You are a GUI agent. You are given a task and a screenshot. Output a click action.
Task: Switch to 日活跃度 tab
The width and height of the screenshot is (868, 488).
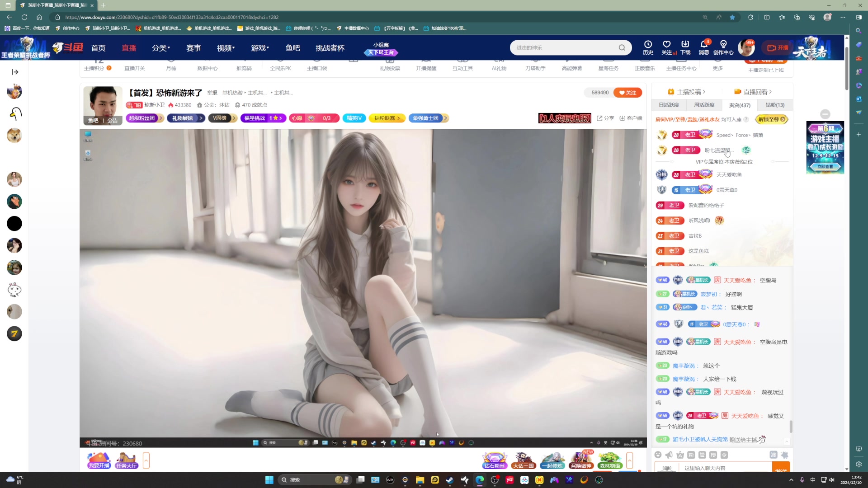tap(669, 105)
